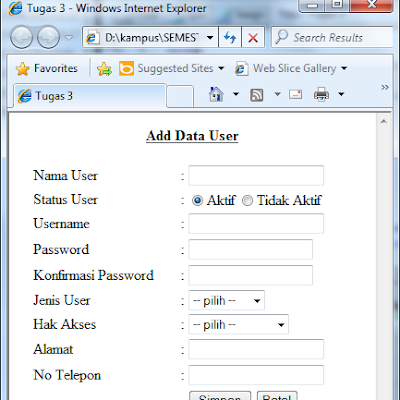The height and width of the screenshot is (400, 400).
Task: Open the Suggested Sites link
Action: (175, 68)
